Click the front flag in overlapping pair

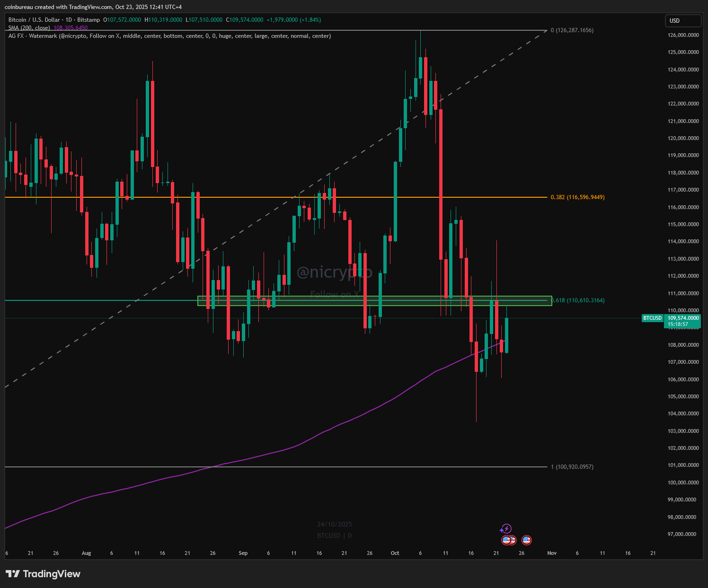[x=506, y=540]
